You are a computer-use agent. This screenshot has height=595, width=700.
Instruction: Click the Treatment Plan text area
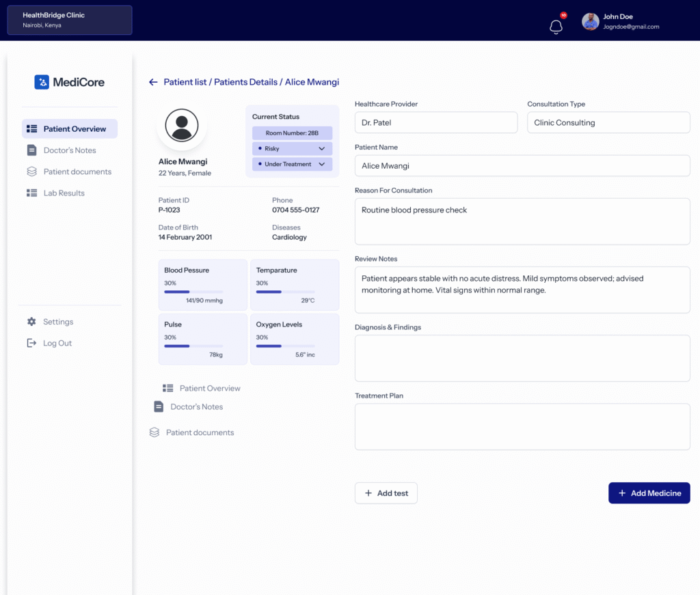click(522, 426)
